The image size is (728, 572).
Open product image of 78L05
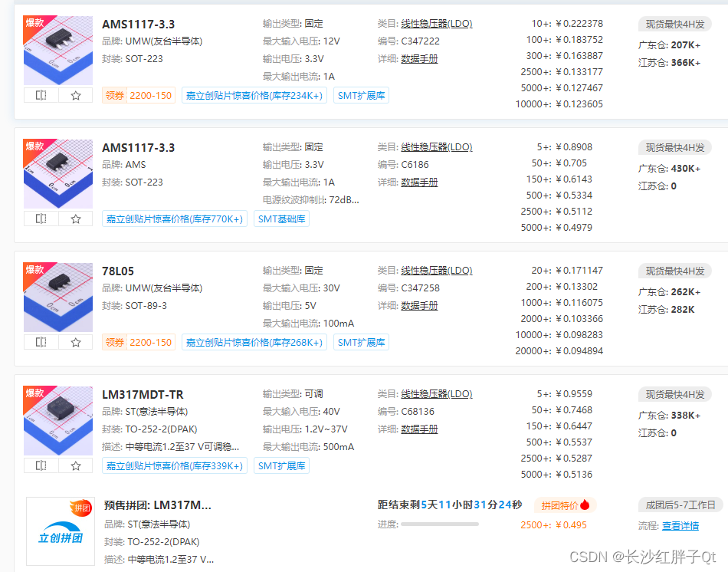pyautogui.click(x=58, y=298)
